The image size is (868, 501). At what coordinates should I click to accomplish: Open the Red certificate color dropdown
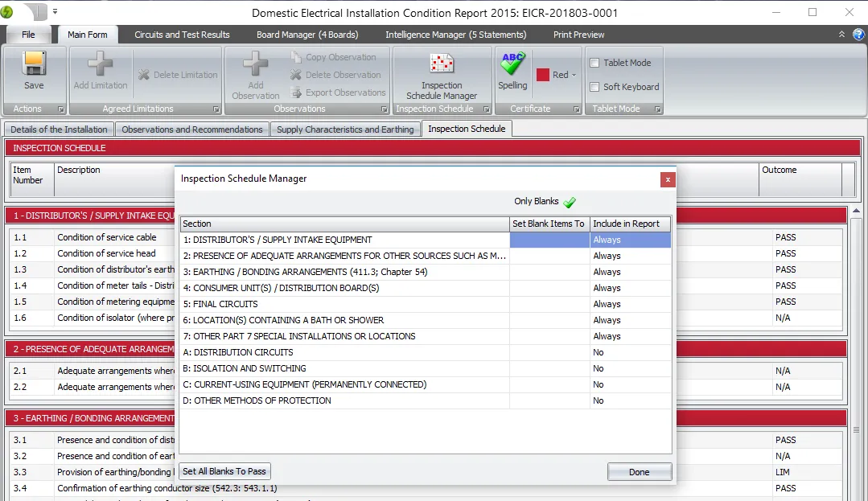573,73
